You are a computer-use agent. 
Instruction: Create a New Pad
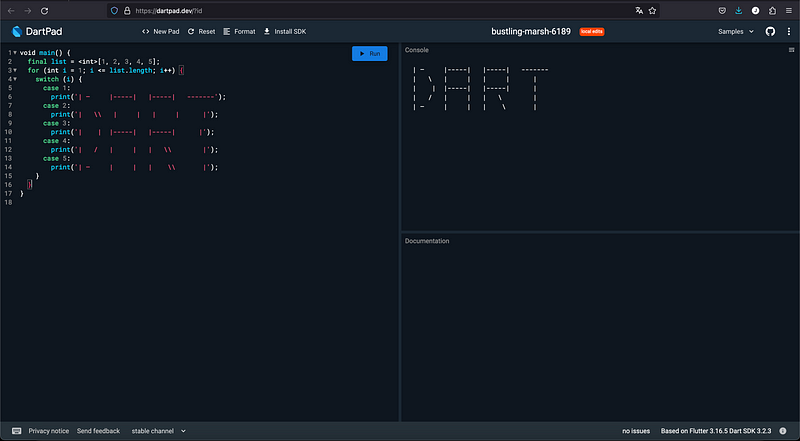point(161,32)
